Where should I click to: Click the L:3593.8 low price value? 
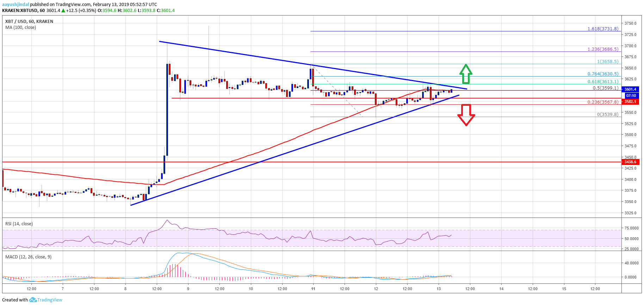coord(146,11)
